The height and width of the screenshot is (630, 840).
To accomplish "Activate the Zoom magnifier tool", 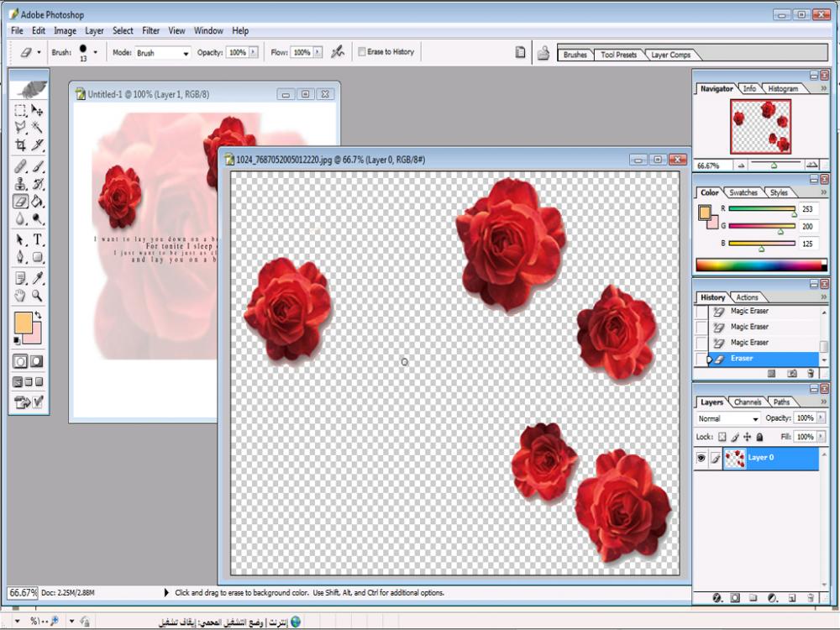I will (38, 296).
